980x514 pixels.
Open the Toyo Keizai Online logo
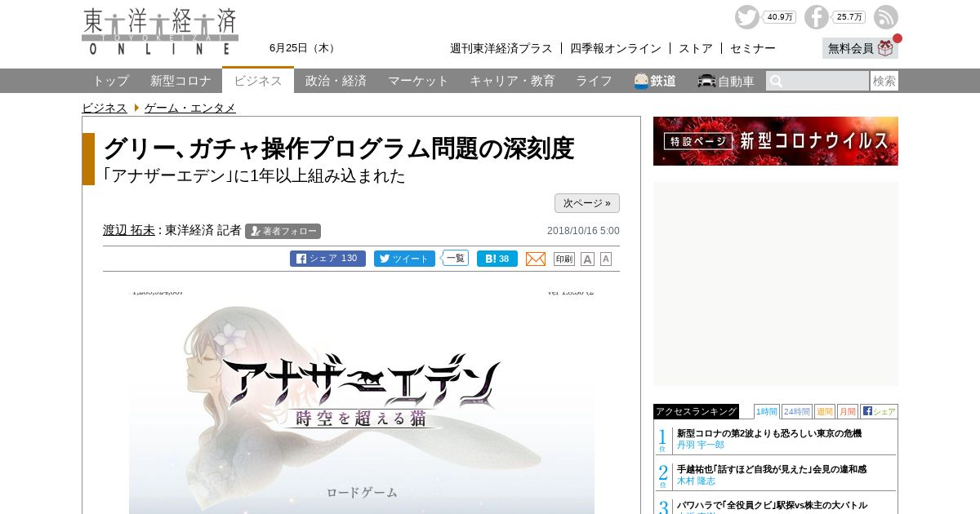160,32
